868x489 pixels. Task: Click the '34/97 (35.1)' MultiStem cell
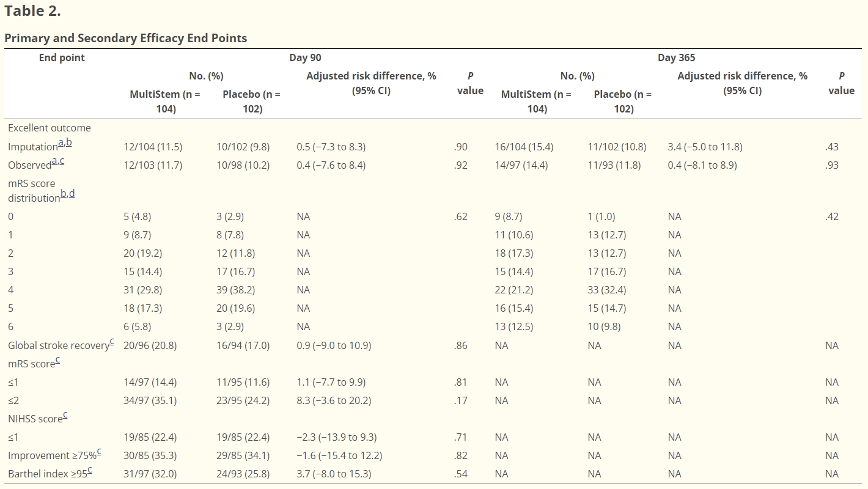click(x=150, y=400)
